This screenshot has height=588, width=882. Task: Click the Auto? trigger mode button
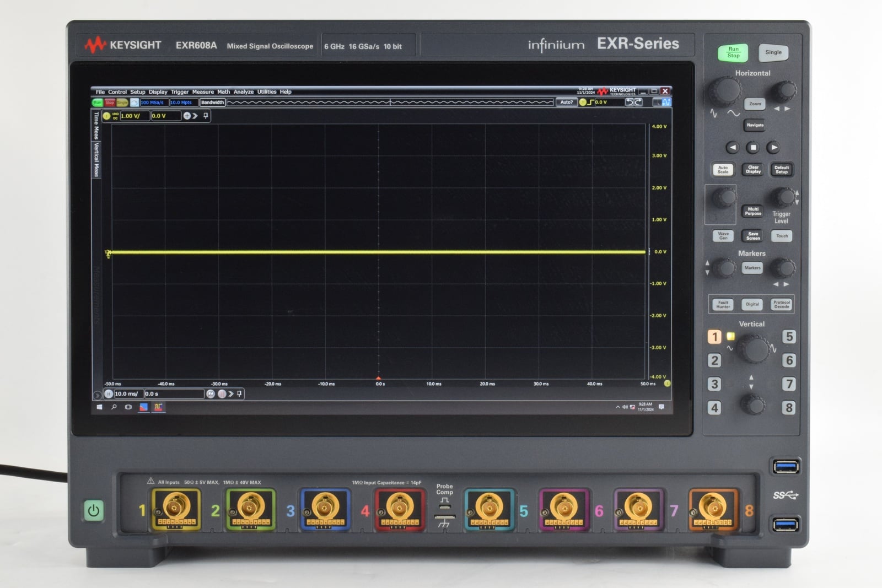pyautogui.click(x=566, y=103)
